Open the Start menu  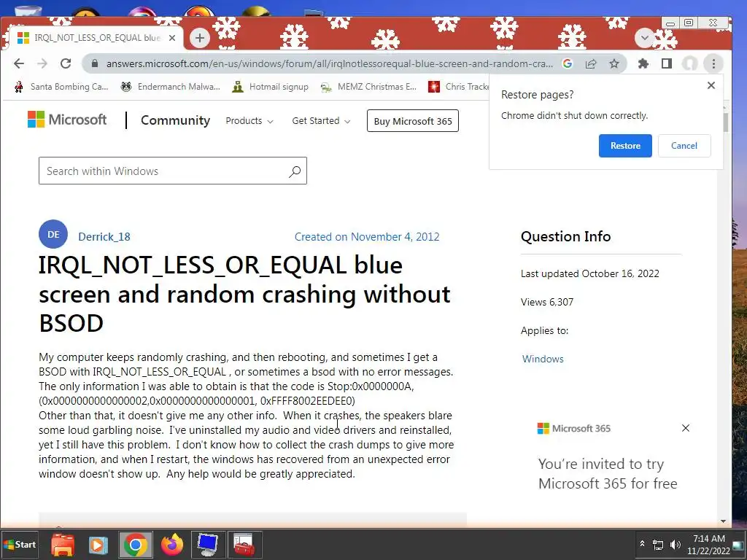coord(20,544)
